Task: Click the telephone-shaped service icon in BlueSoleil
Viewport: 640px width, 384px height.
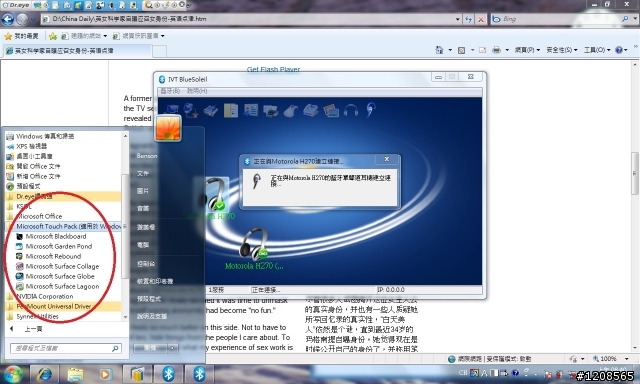Action: (311, 110)
